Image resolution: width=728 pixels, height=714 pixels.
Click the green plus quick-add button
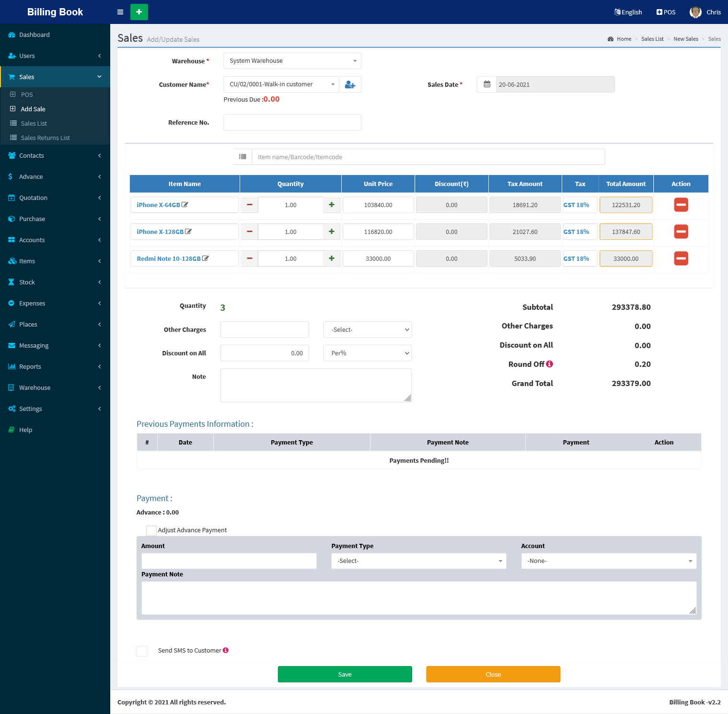139,12
